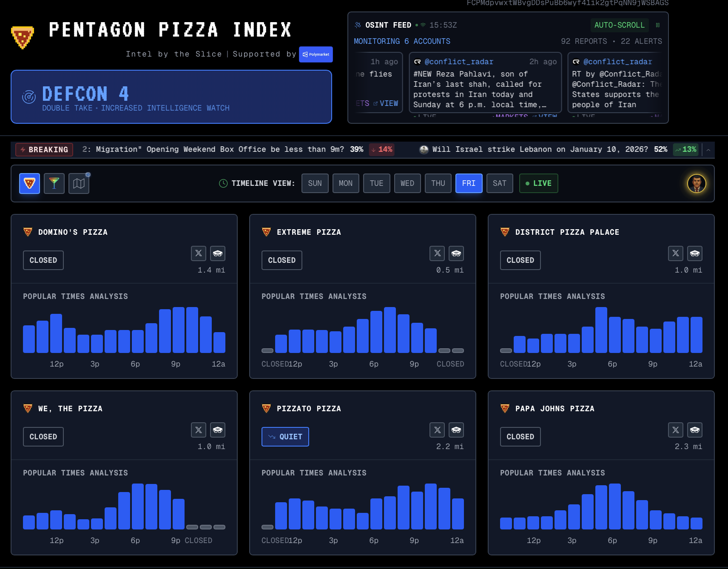Click the BREAKING ticker badge
This screenshot has width=728, height=569.
click(x=44, y=150)
